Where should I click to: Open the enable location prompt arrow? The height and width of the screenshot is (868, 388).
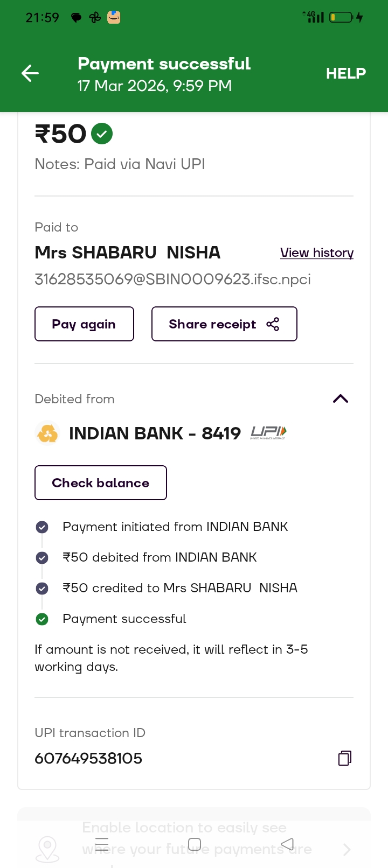pos(347,850)
